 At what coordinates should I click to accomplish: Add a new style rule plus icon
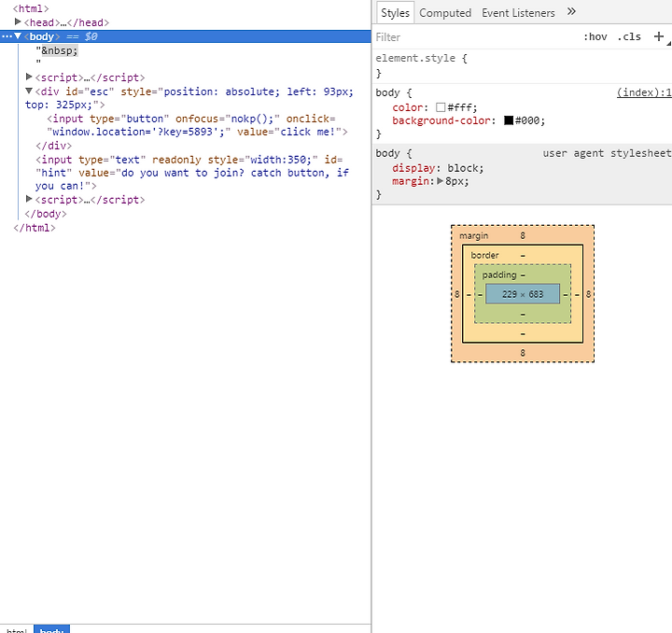point(659,36)
